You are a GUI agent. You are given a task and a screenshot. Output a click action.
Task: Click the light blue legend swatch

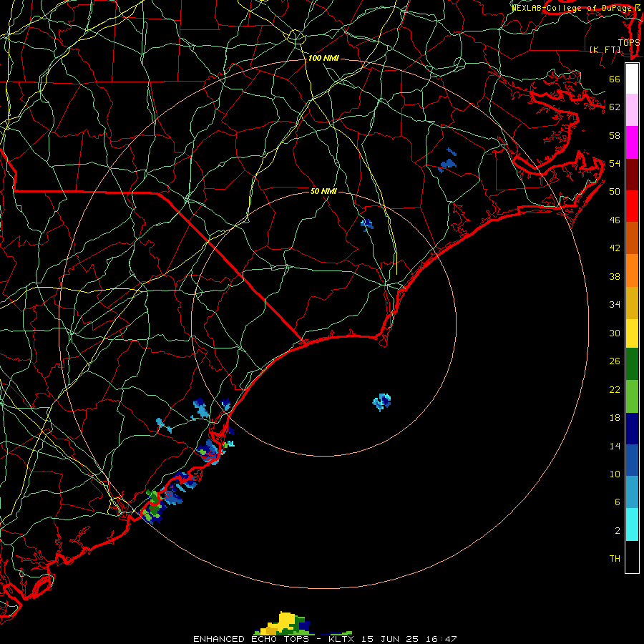[x=632, y=492]
